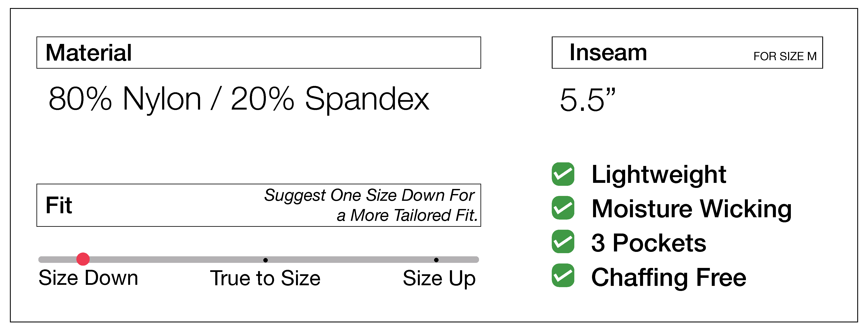Image resolution: width=868 pixels, height=330 pixels.
Task: Click the Size Up label
Action: point(439,278)
